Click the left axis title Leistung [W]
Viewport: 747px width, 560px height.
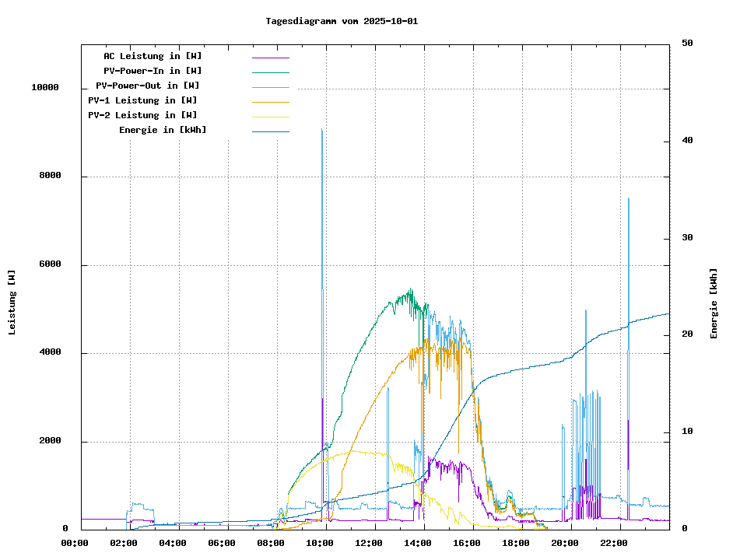[12, 303]
